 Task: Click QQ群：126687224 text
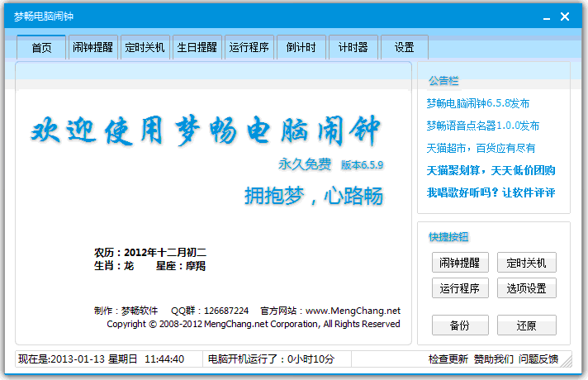210,311
